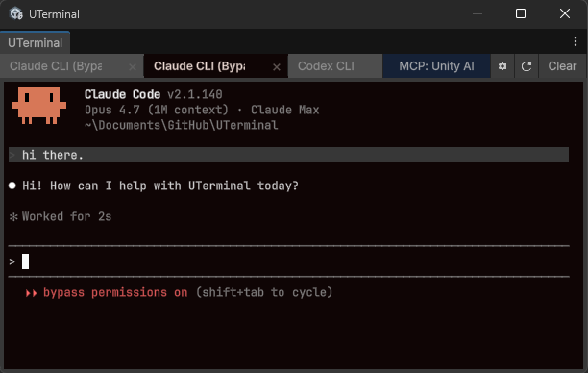Click the UTerminal cube app icon
588x373 pixels.
coord(16,13)
